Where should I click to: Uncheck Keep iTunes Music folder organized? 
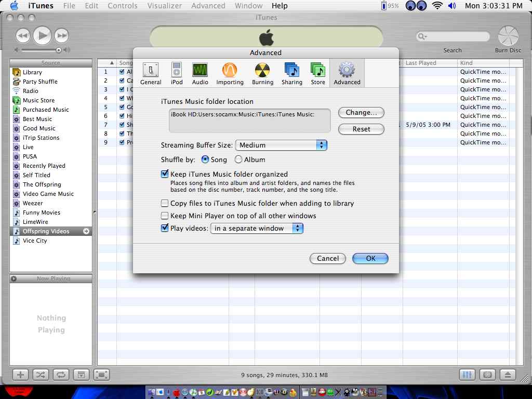(x=165, y=174)
